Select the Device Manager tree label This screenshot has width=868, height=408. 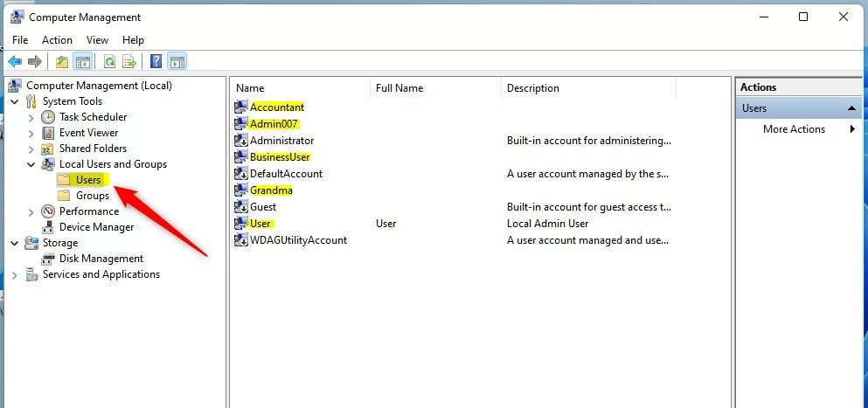[x=96, y=227]
